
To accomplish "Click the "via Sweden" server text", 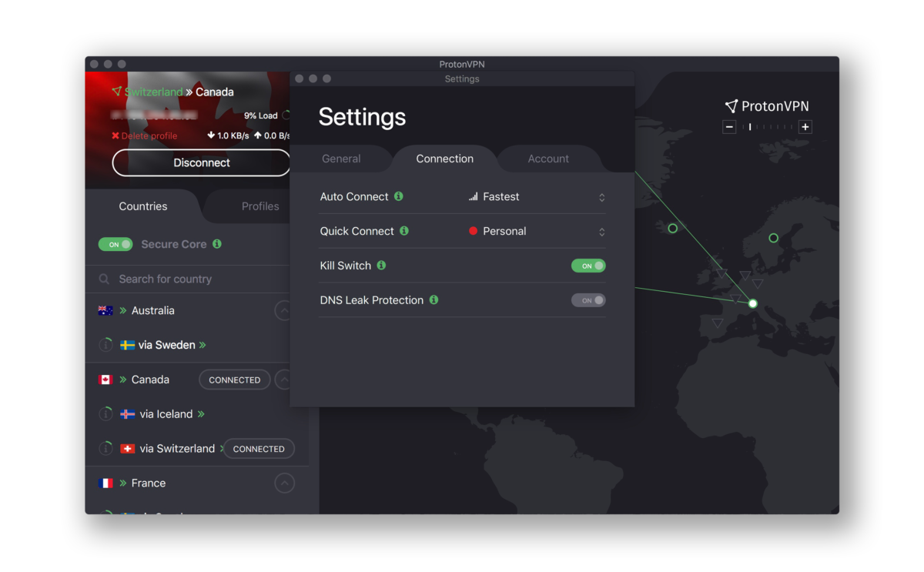I will coord(167,345).
